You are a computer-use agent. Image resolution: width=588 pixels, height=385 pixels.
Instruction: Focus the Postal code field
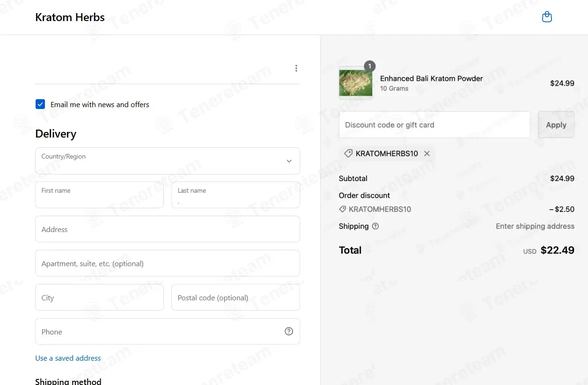235,298
